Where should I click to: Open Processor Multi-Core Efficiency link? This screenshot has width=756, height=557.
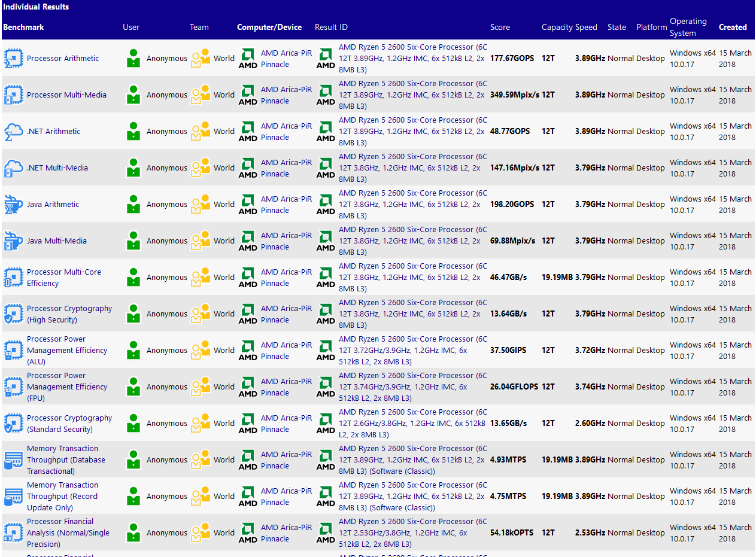tap(64, 278)
